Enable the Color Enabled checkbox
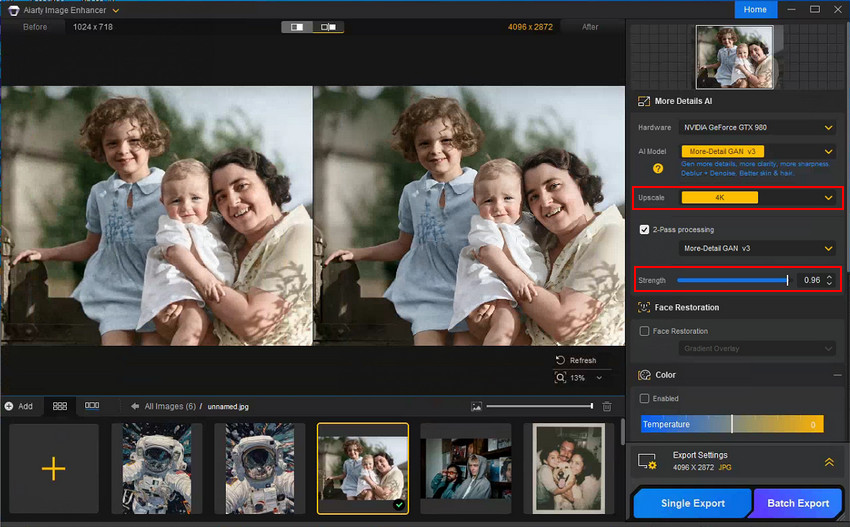Screen dimensions: 850x527 click(x=644, y=399)
